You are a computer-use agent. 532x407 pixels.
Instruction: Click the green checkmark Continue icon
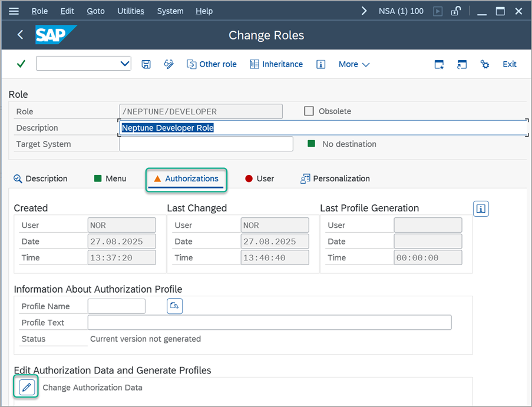tap(20, 64)
